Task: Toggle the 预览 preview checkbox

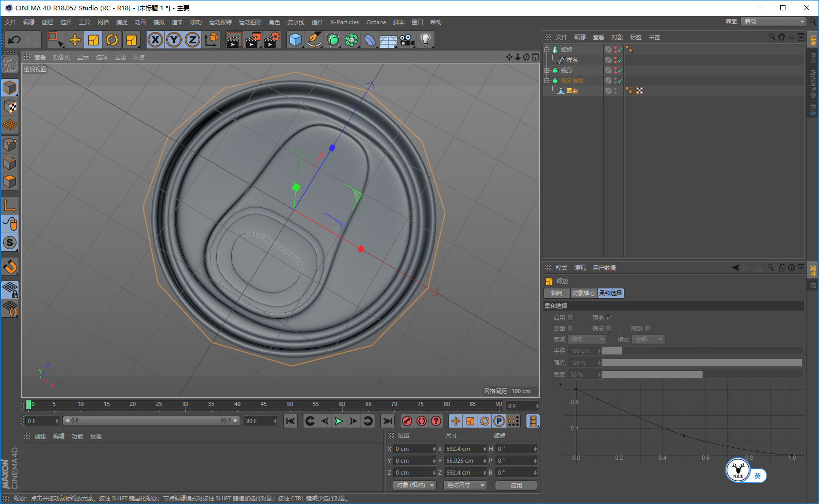Action: (x=609, y=318)
